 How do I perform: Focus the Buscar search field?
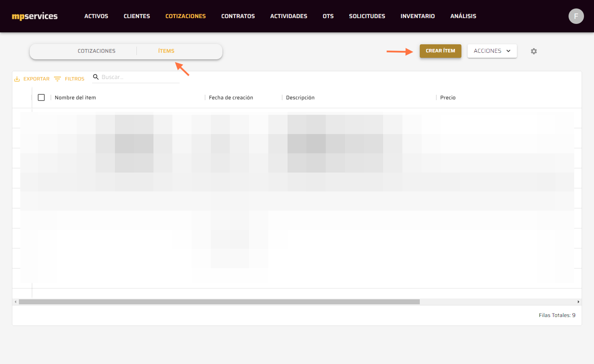140,77
